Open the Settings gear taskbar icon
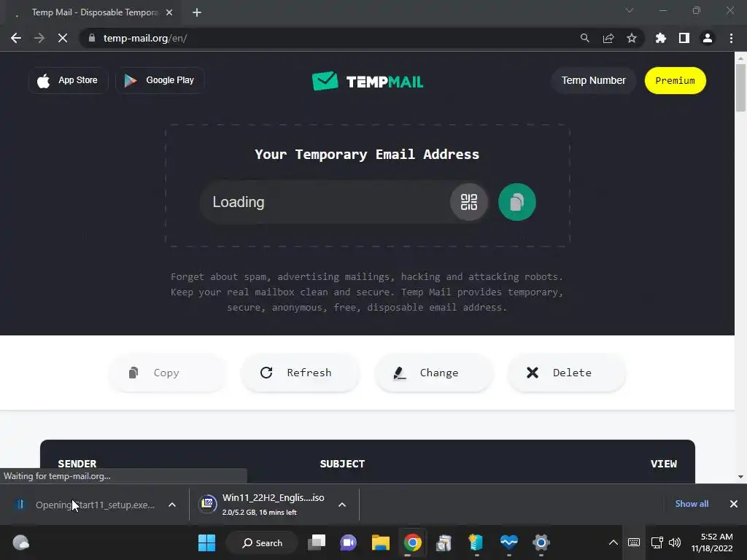747x560 pixels. 541,542
